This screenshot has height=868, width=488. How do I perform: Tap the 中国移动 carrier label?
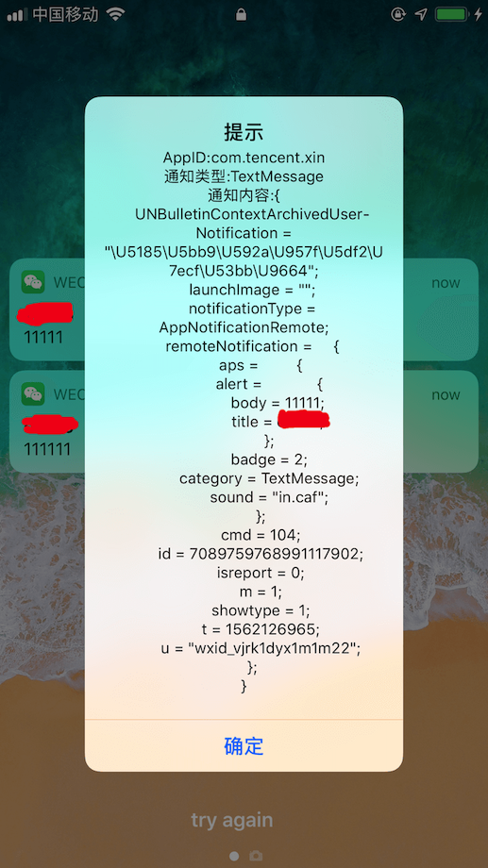coord(65,14)
